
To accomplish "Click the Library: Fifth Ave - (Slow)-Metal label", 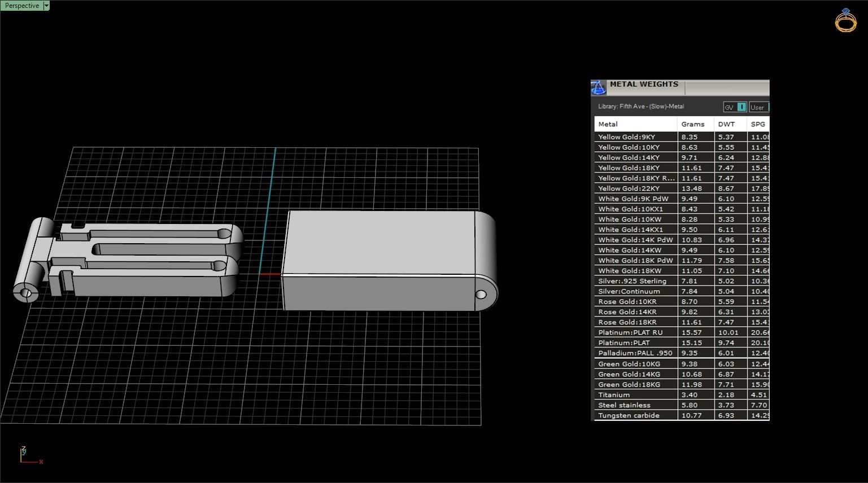I will (x=641, y=107).
